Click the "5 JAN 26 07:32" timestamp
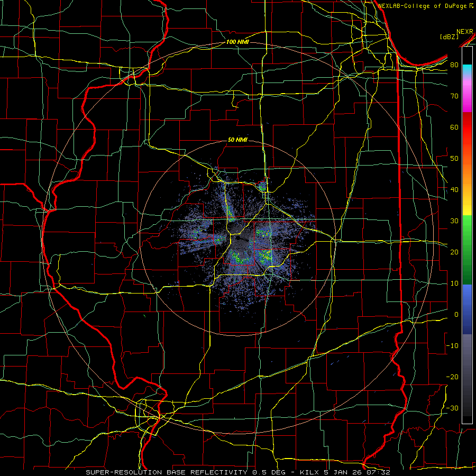This screenshot has height=476, width=476. click(x=357, y=472)
